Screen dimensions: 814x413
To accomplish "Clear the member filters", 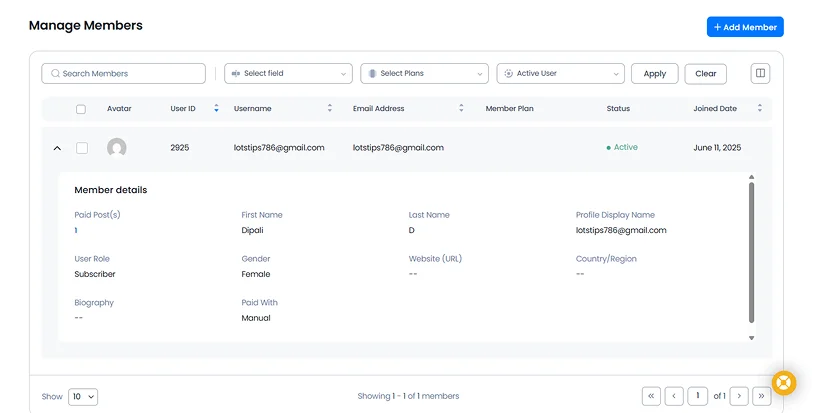I will (x=706, y=74).
